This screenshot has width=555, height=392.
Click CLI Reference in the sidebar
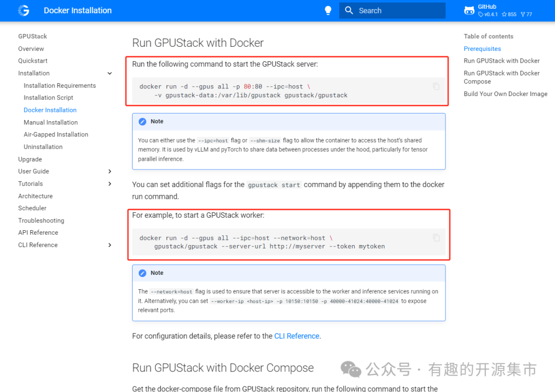point(38,245)
